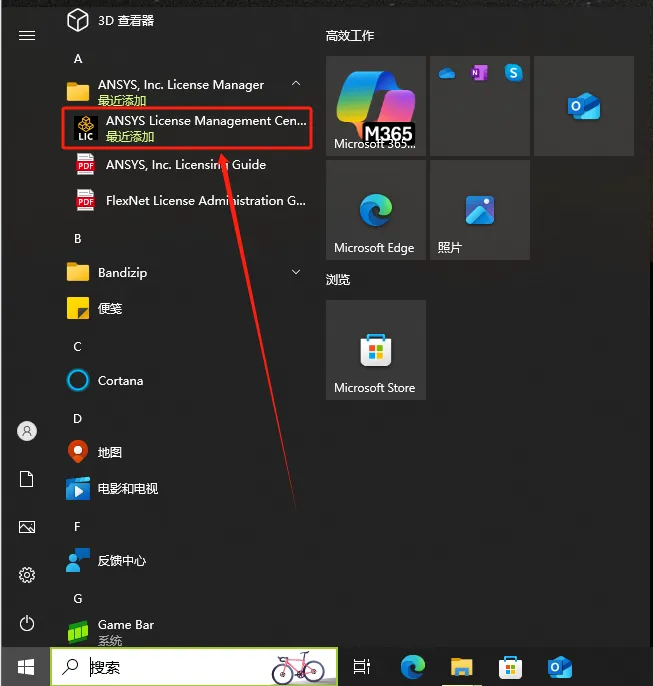
Task: Expand the Bandizip folder chevron
Action: (x=296, y=272)
